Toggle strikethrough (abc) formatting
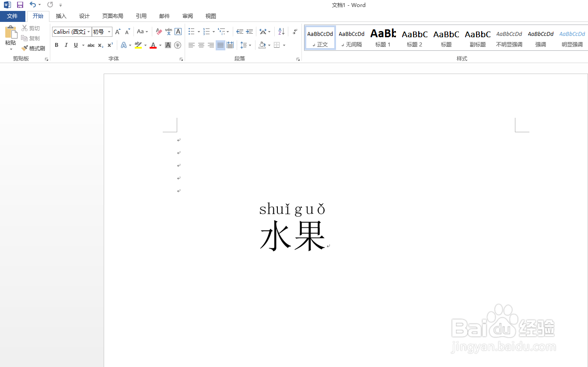Viewport: 588px width, 367px height. (x=91, y=45)
